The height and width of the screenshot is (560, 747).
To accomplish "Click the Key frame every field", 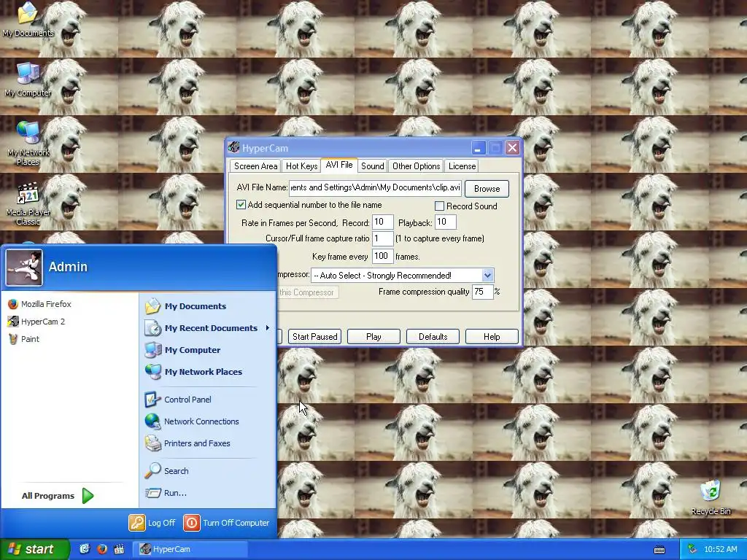I will click(x=382, y=256).
